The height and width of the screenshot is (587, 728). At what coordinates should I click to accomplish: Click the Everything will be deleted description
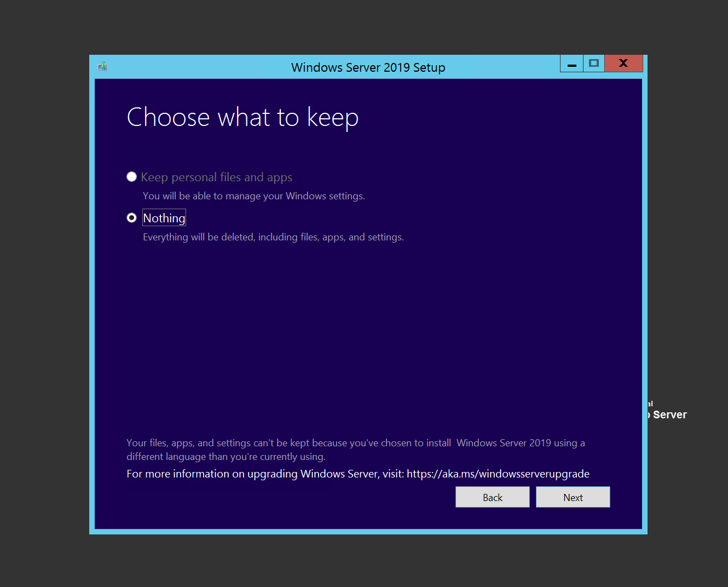click(273, 237)
